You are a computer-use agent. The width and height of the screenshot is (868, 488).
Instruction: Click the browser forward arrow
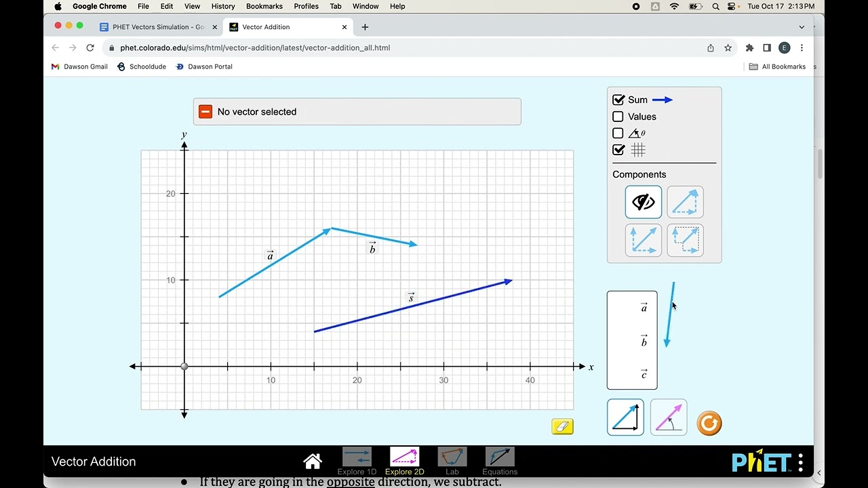click(x=73, y=48)
